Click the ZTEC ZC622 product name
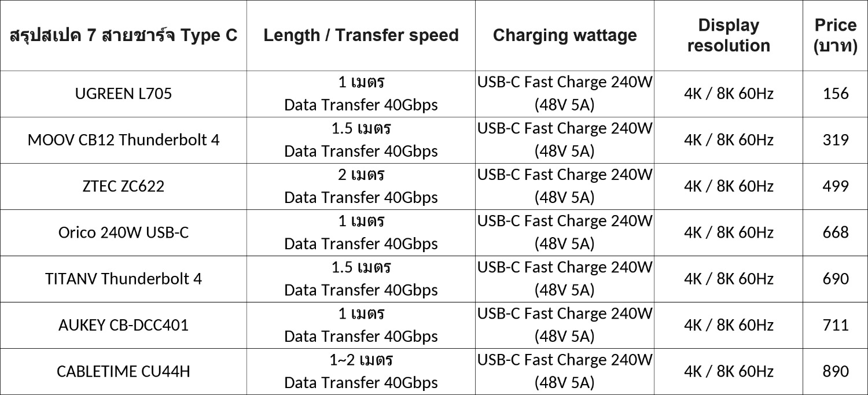 pyautogui.click(x=123, y=186)
